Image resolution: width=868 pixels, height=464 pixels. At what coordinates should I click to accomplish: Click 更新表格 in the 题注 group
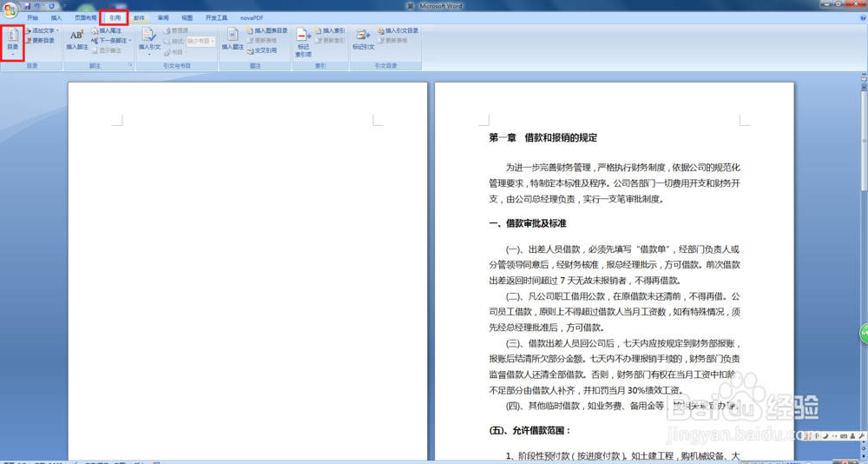pyautogui.click(x=262, y=41)
